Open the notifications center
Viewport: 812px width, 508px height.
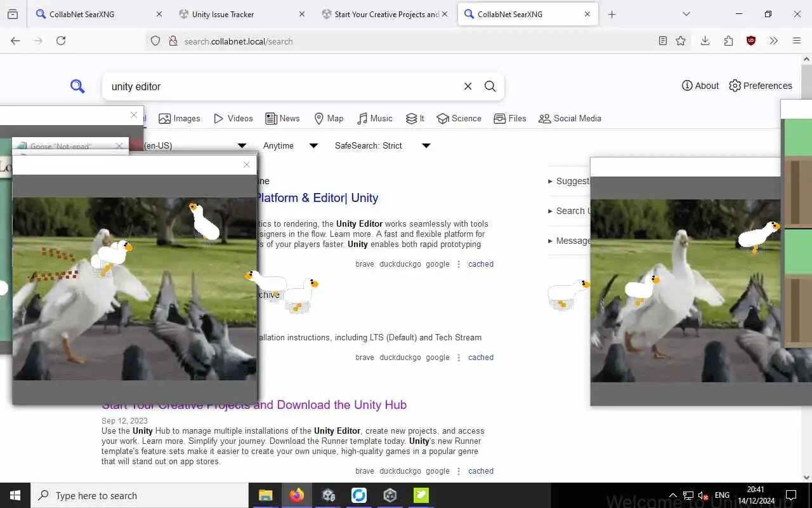tap(791, 495)
